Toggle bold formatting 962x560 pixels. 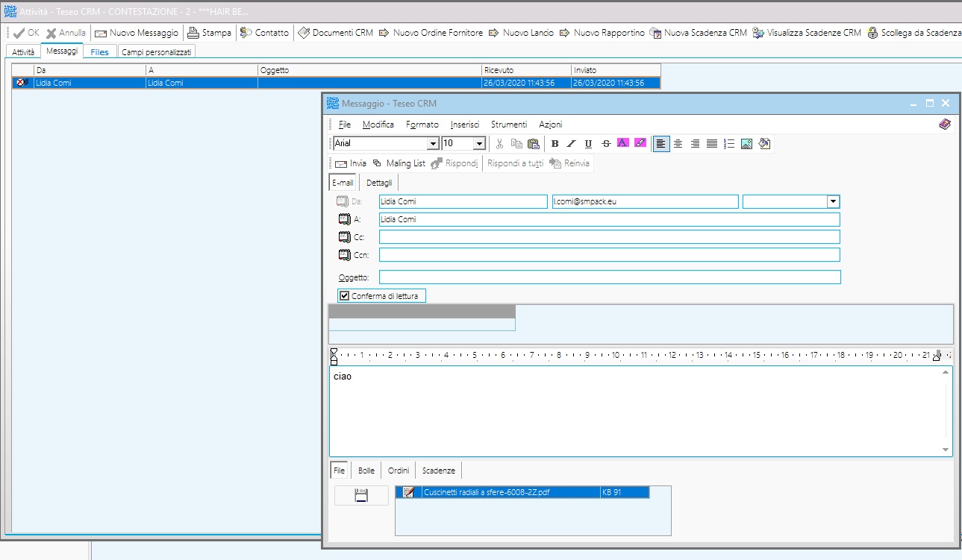point(555,144)
